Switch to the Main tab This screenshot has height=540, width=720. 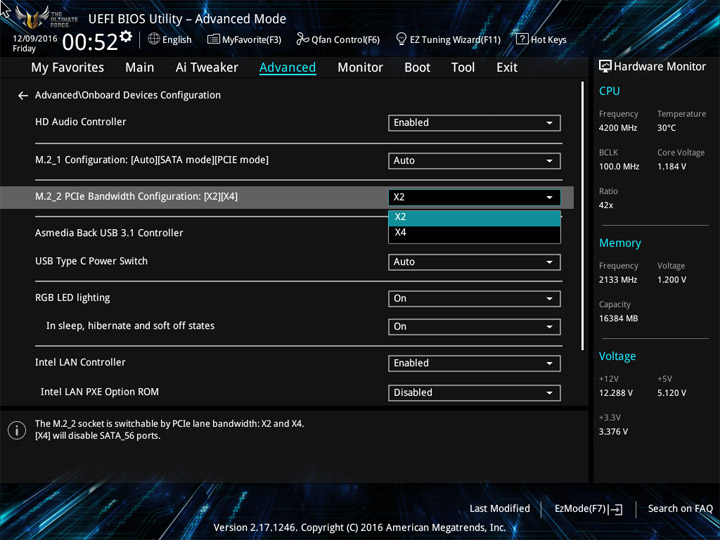[x=140, y=68]
